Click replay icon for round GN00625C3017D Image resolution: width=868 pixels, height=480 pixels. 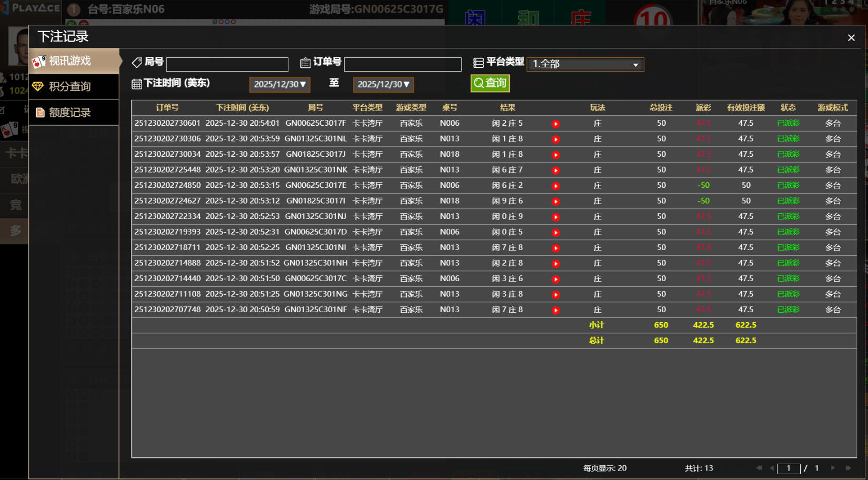tap(556, 232)
